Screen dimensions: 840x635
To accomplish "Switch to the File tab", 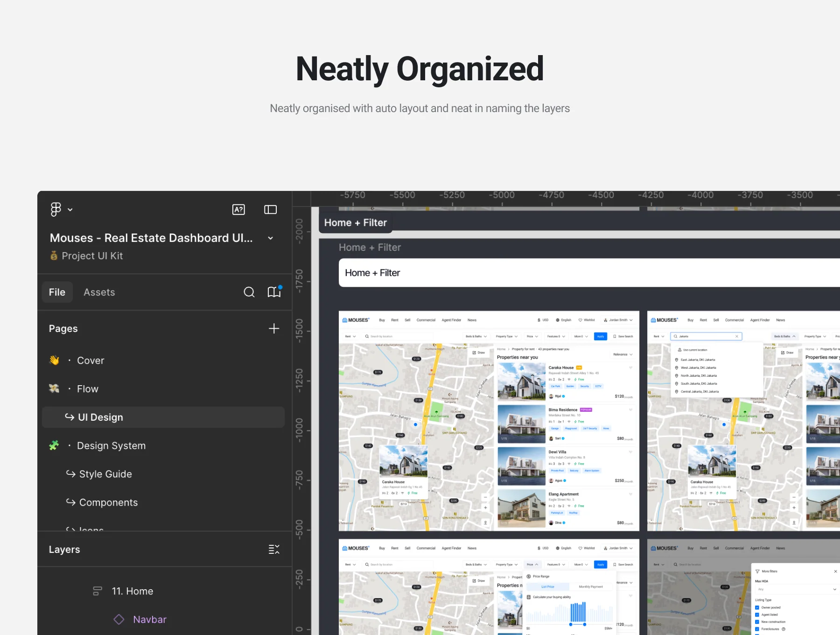I will (57, 292).
